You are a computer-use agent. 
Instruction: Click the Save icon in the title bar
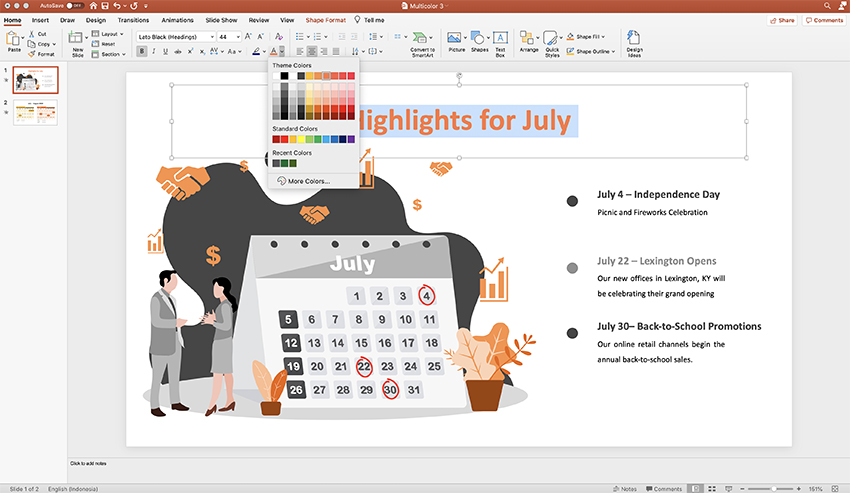coord(105,5)
